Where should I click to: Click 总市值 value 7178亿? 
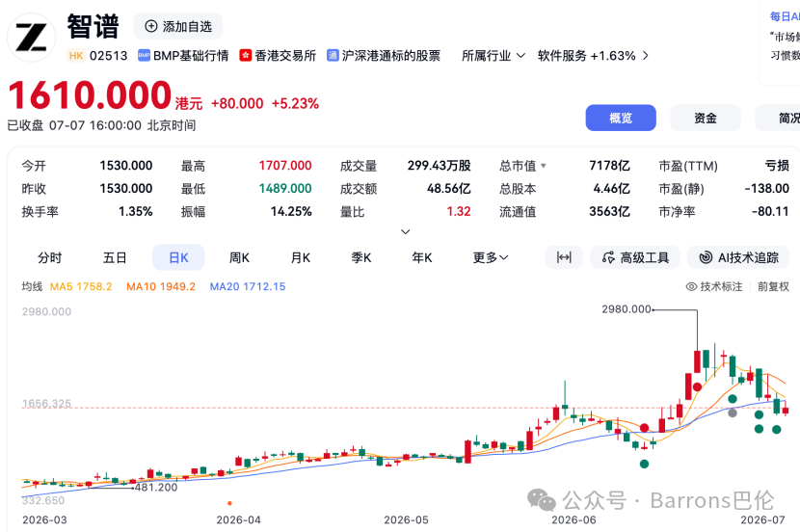coord(609,166)
